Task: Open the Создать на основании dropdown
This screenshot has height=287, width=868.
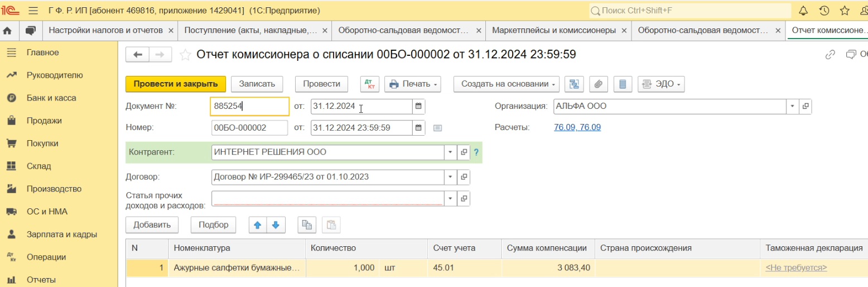Action: coord(507,84)
